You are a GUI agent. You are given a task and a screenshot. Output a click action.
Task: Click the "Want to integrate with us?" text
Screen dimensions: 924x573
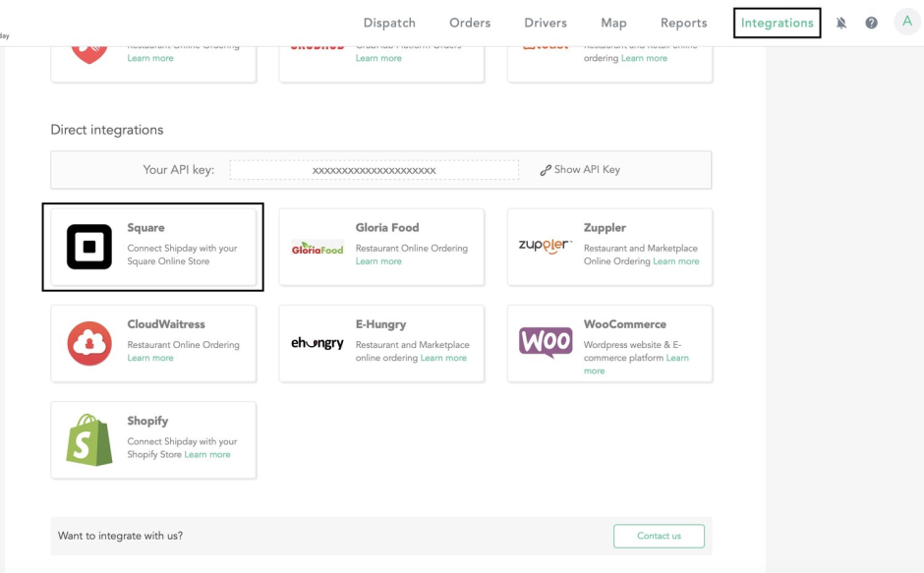[x=120, y=536]
